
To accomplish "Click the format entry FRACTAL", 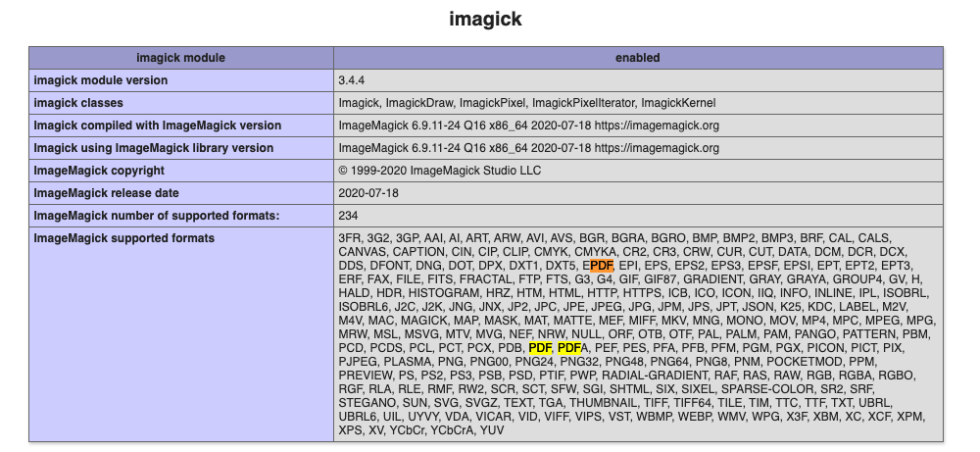I will [484, 278].
